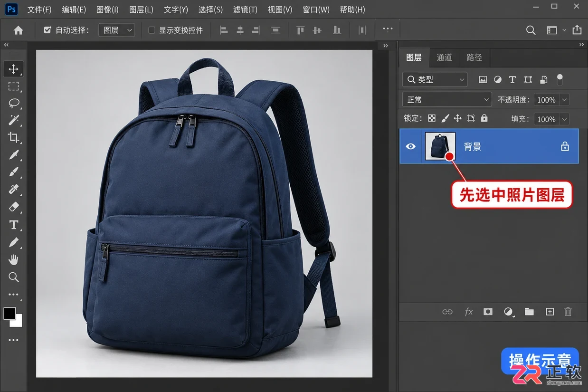Click the 填充 100% value field
Screen dimensions: 588x392
[x=546, y=119]
